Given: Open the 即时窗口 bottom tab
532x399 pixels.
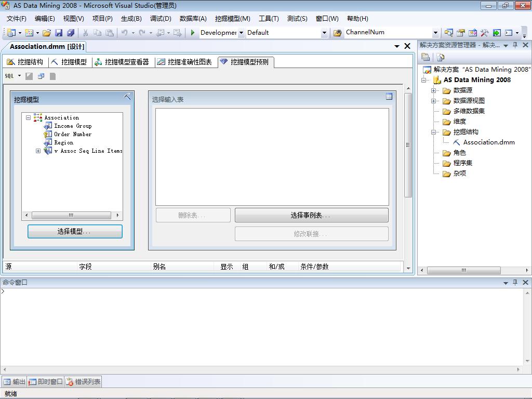Looking at the screenshot, I should (46, 382).
